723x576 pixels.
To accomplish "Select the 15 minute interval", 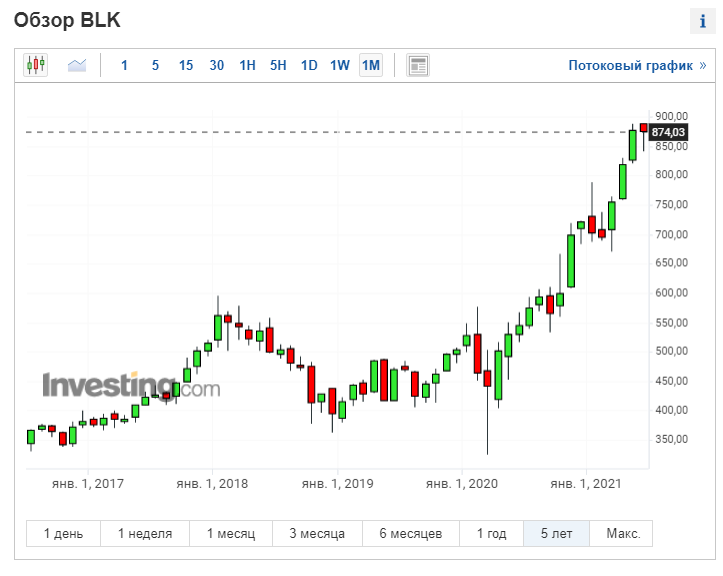I will [186, 65].
